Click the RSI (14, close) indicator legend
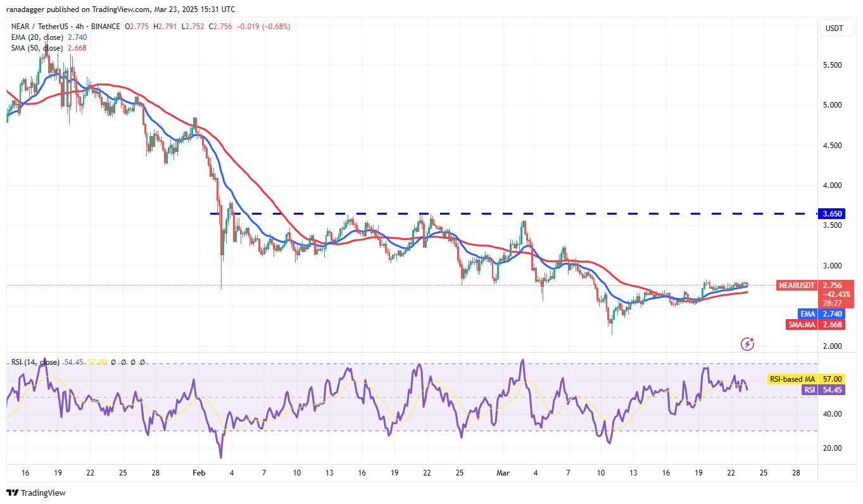The width and height of the screenshot is (863, 504). [35, 362]
